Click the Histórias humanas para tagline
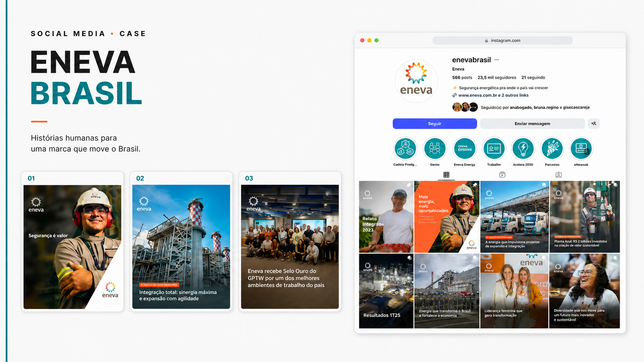The image size is (644, 362). click(x=86, y=143)
